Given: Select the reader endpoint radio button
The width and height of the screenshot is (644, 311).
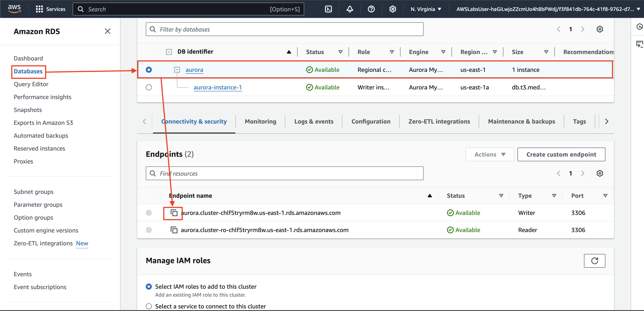Looking at the screenshot, I should tap(149, 230).
